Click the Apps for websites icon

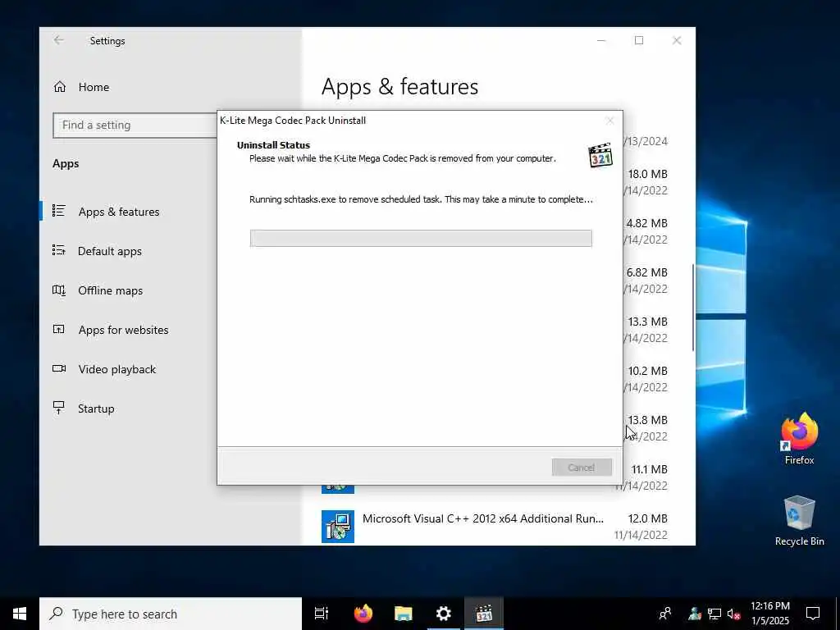59,329
